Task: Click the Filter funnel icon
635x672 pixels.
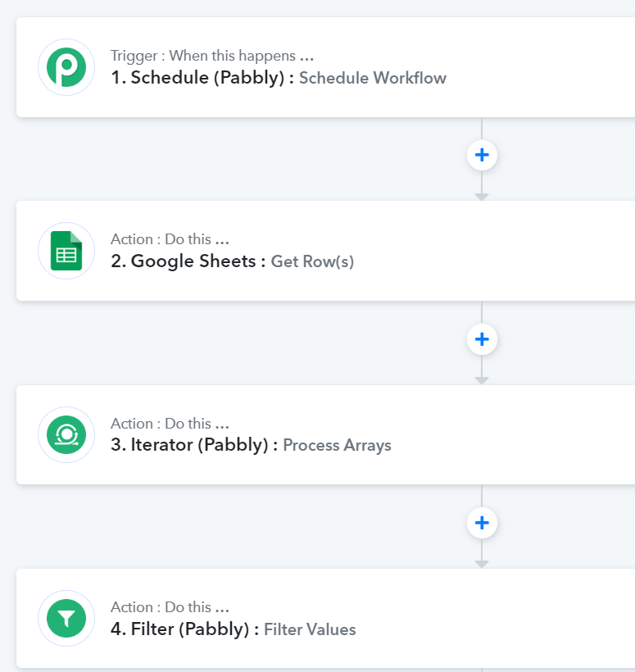Action: (66, 619)
